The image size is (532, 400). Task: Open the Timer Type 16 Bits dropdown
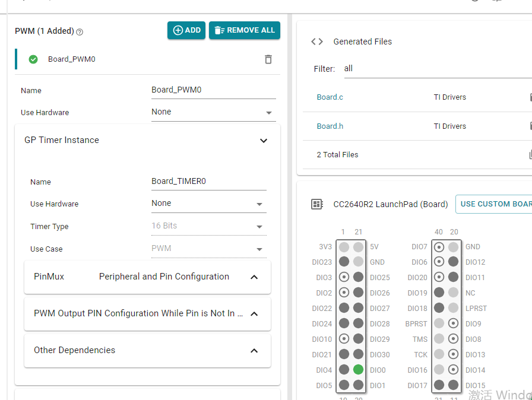pos(208,226)
